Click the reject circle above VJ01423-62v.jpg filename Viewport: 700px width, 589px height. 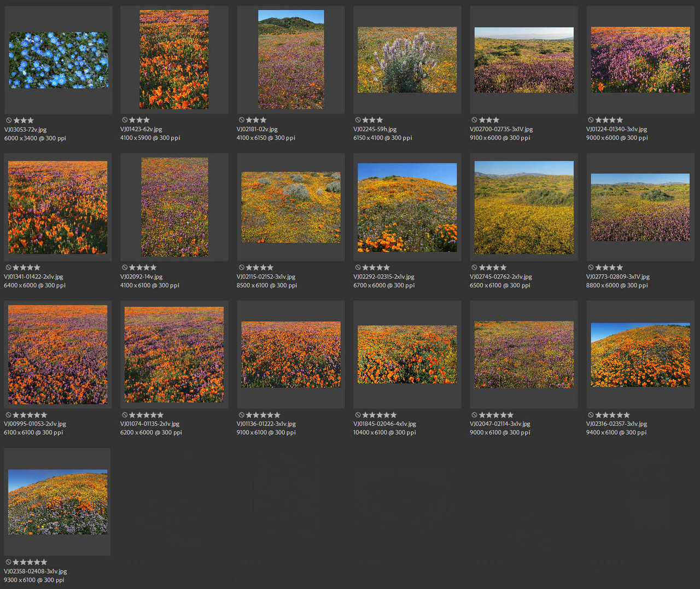click(x=125, y=119)
